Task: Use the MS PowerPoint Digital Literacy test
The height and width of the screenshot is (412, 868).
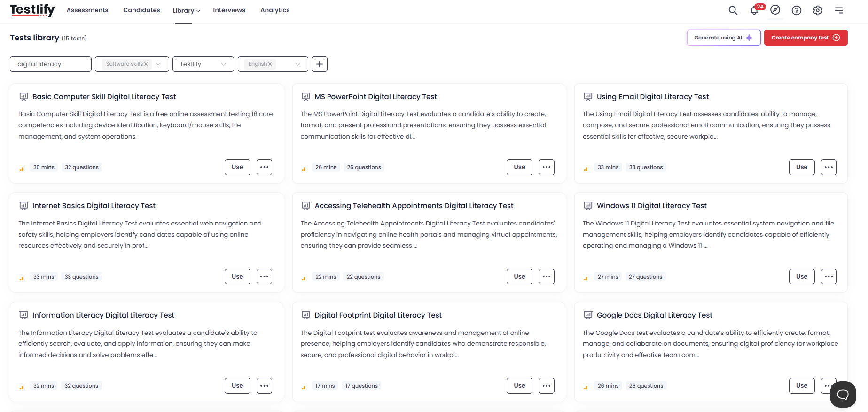Action: click(x=519, y=167)
